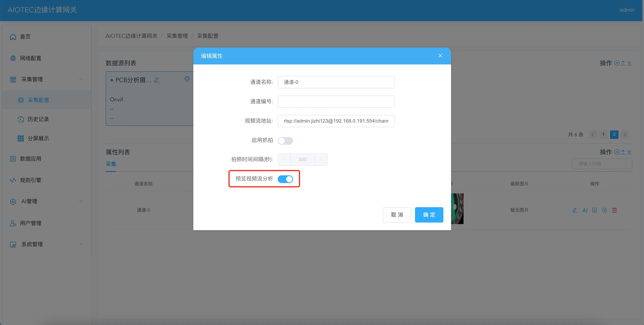Click the red delete icon for 通道-0
Screen dimensions: 644x325
pyautogui.click(x=614, y=210)
